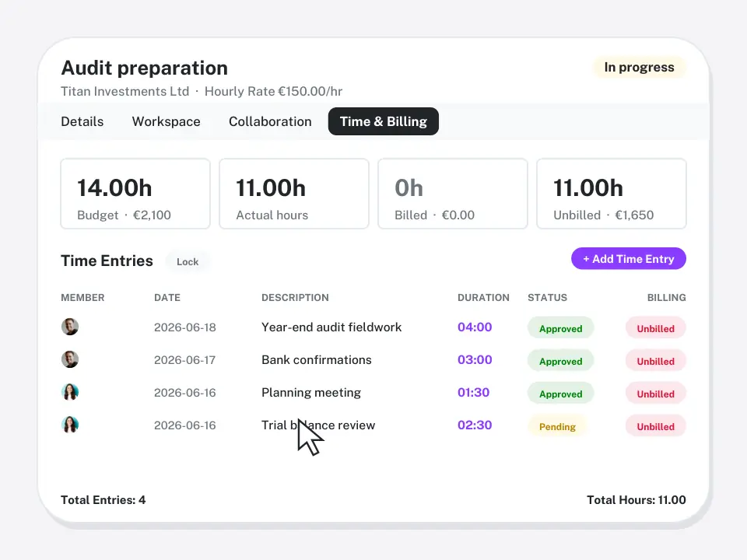The image size is (747, 560).
Task: Switch to the Workspace tab
Action: (x=167, y=121)
